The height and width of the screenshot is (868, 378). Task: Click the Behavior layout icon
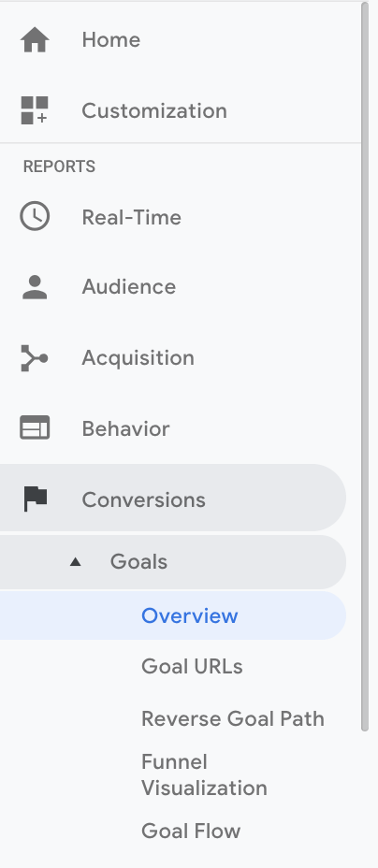[x=35, y=427]
